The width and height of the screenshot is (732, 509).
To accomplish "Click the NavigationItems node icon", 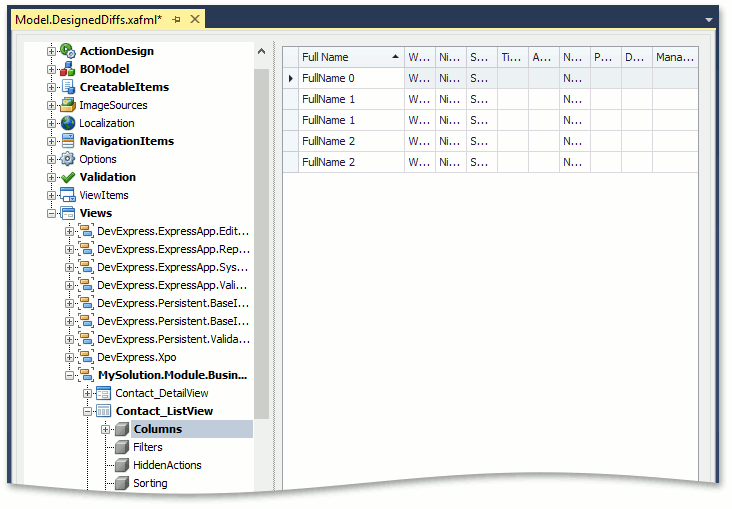I will [68, 141].
